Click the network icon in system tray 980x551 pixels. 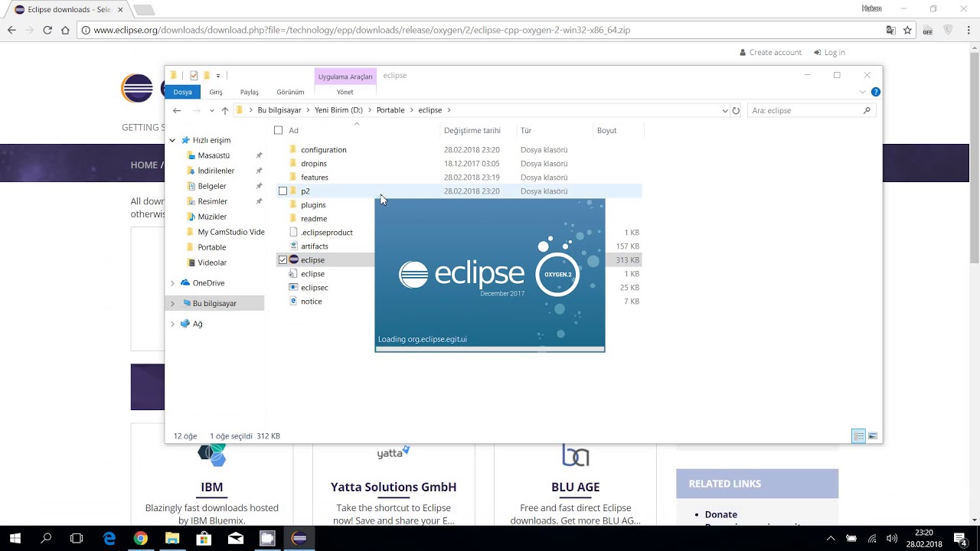point(871,539)
